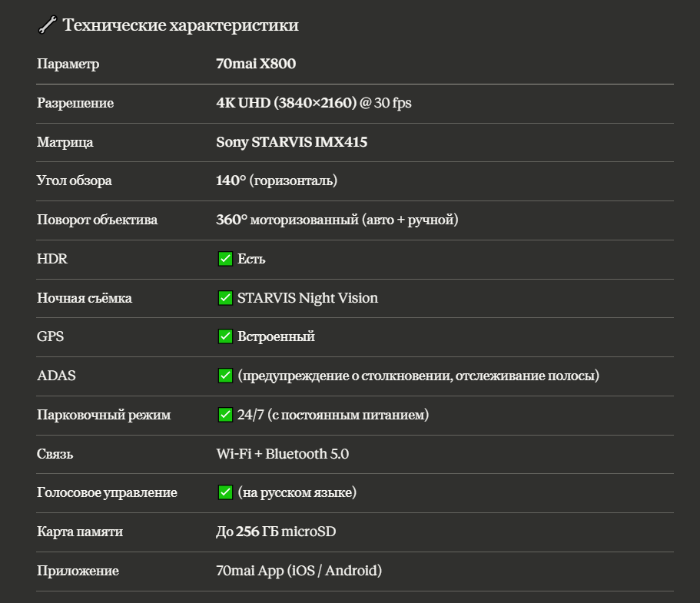Click the Разрешение row label
This screenshot has height=603, width=700.
[x=75, y=103]
